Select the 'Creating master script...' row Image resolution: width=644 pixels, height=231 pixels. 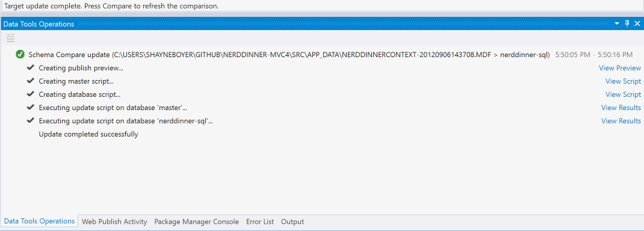[76, 81]
